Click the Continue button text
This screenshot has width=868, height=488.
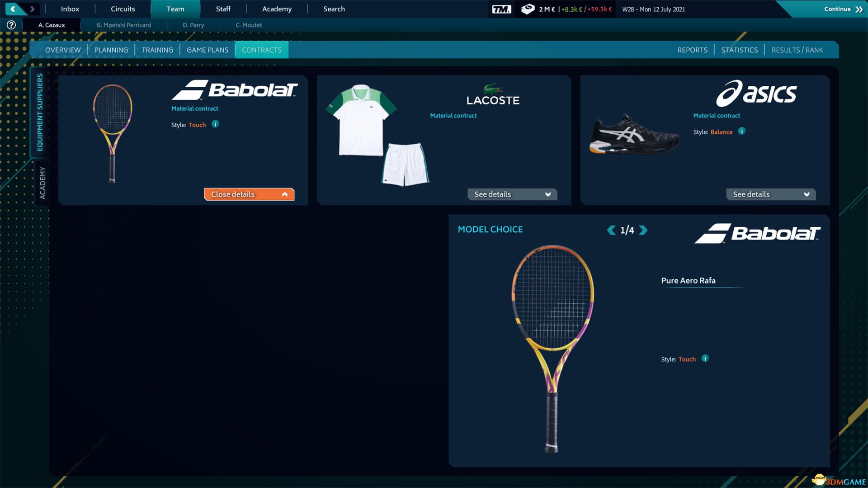pyautogui.click(x=837, y=9)
